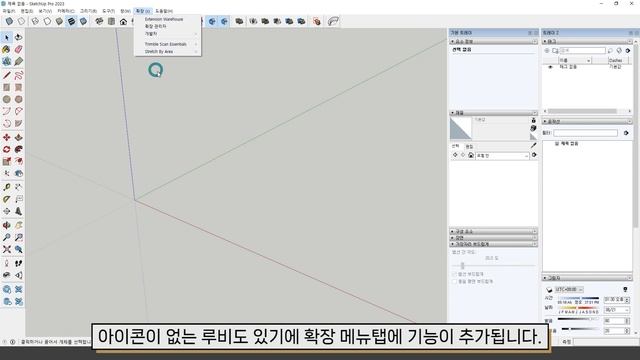Collapse the 그림자 panel
The image size is (640, 360).
(x=587, y=278)
